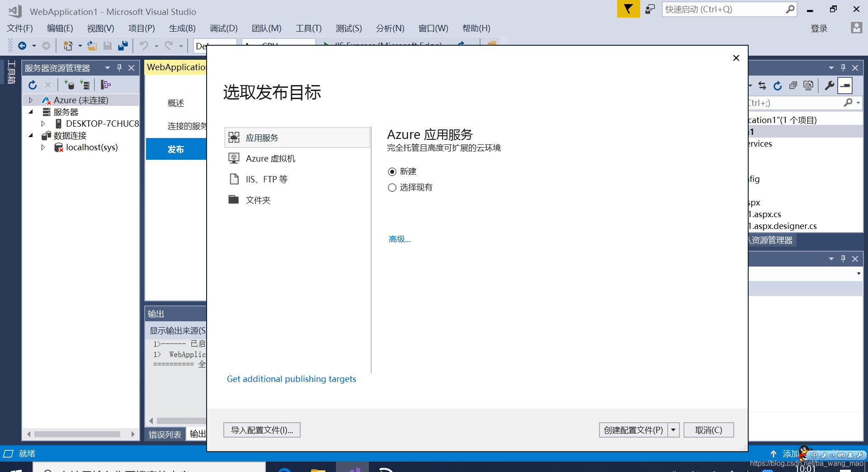Click Solution Explorer refresh icon
The image size is (868, 472).
tap(778, 86)
